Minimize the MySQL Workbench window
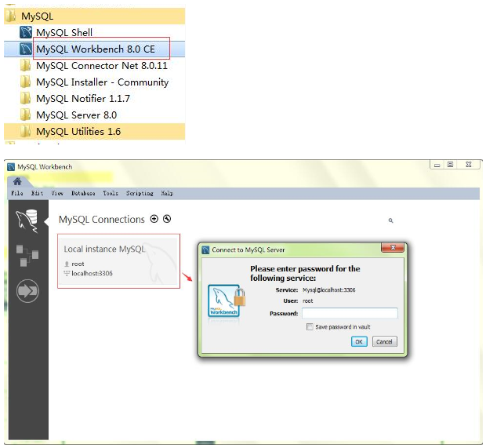The image size is (486, 448). 437,165
